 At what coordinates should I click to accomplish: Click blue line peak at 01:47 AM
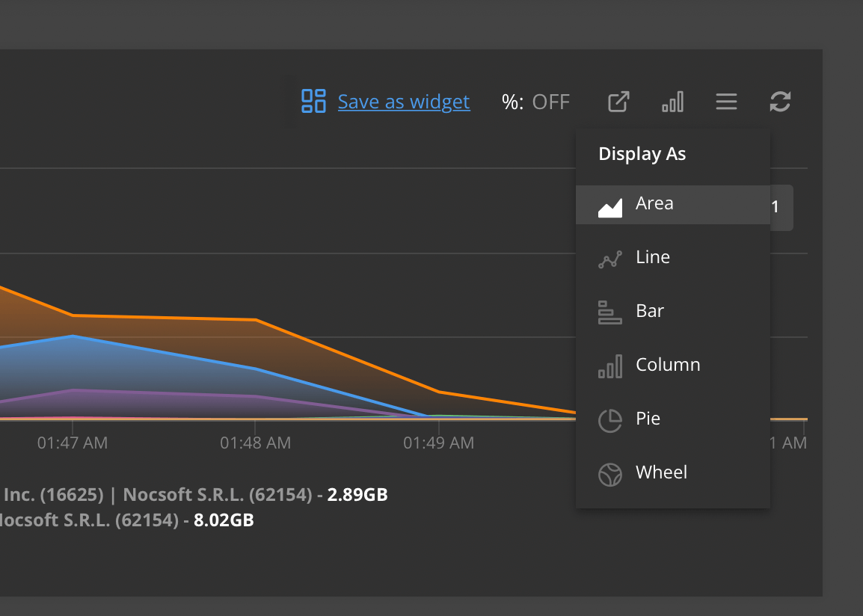(x=73, y=336)
